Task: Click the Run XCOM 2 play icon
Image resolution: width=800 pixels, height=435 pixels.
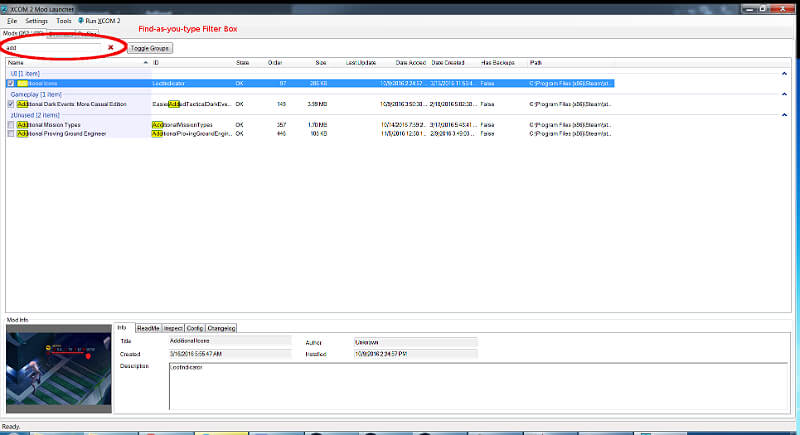Action: 83,20
